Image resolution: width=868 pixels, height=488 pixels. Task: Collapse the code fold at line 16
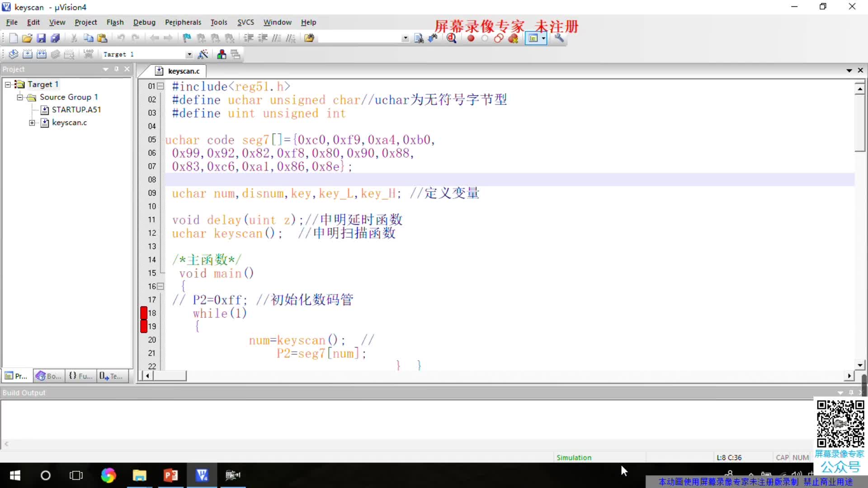pos(160,286)
